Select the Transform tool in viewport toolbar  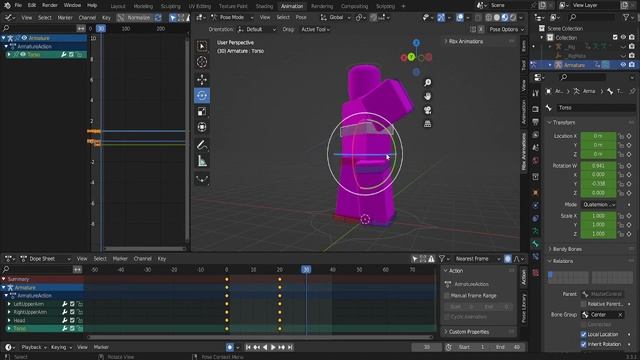202,127
